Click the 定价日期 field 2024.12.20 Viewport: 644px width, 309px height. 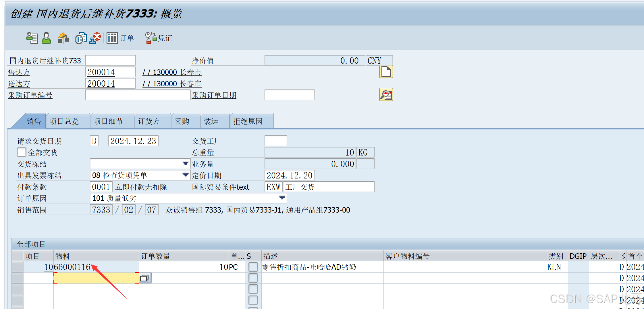tap(290, 175)
